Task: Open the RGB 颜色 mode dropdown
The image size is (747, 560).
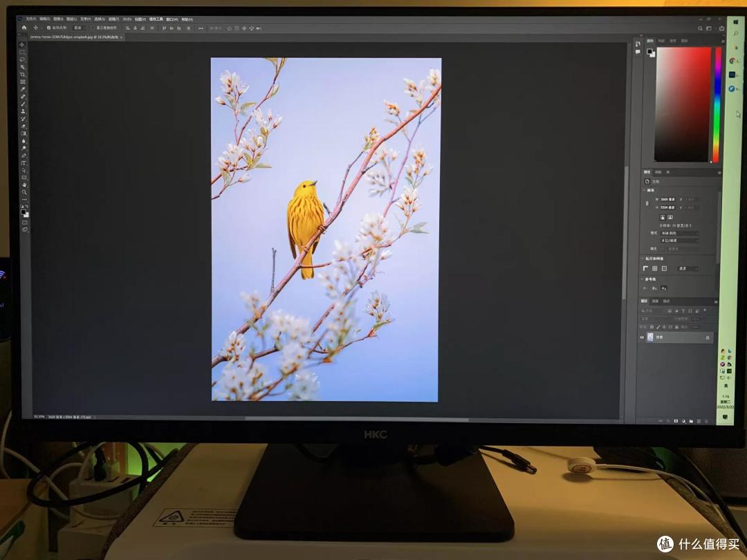Action: [680, 234]
